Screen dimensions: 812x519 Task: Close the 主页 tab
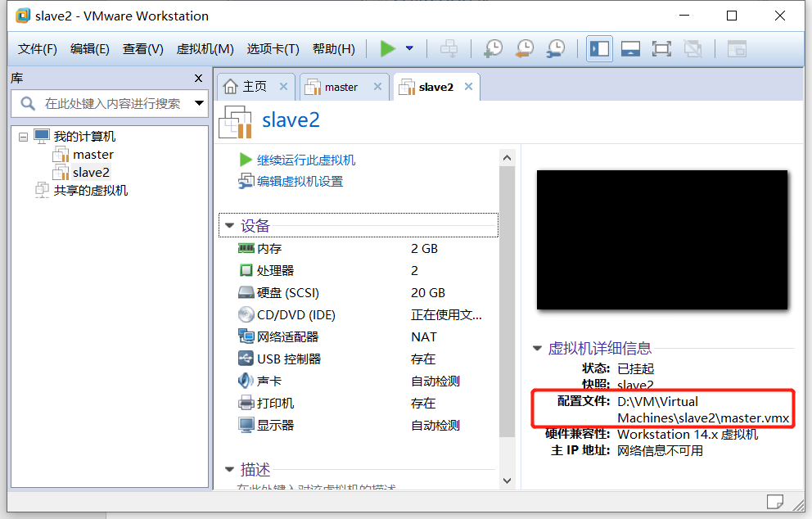[283, 87]
